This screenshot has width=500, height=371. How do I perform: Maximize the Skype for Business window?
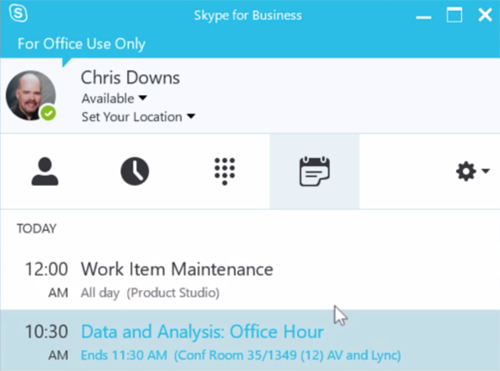pyautogui.click(x=454, y=15)
